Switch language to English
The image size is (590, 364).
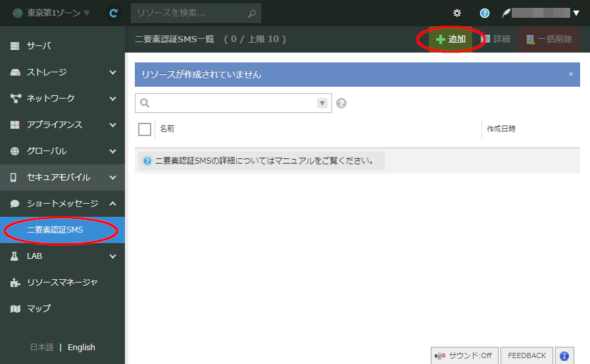pyautogui.click(x=82, y=347)
